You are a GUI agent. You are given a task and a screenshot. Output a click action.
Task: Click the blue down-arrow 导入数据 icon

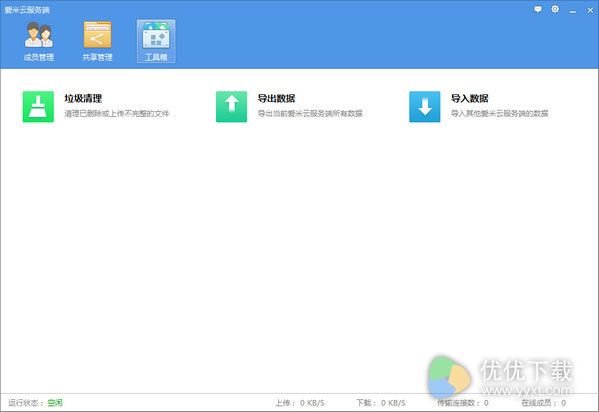pos(425,107)
